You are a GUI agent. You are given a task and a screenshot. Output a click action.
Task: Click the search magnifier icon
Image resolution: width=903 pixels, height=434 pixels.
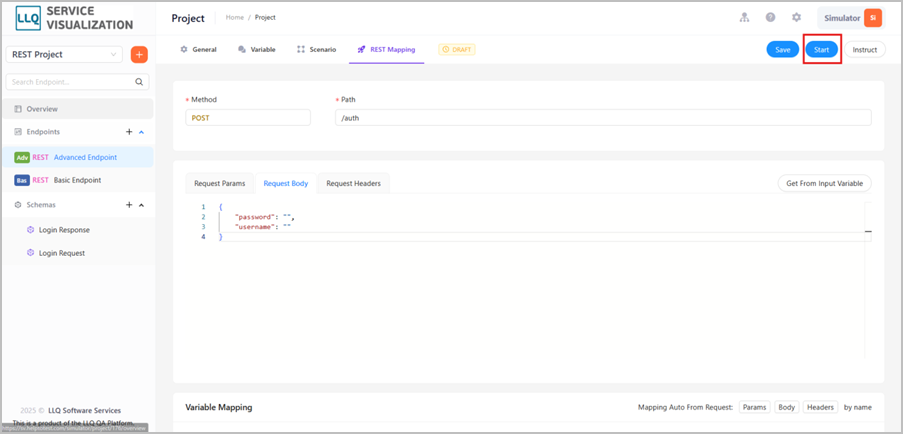click(x=139, y=82)
